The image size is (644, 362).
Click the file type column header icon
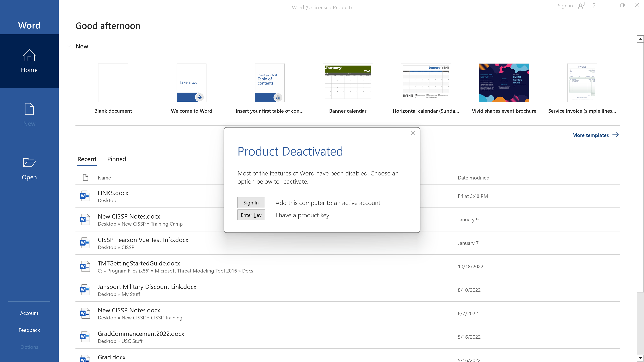point(86,178)
